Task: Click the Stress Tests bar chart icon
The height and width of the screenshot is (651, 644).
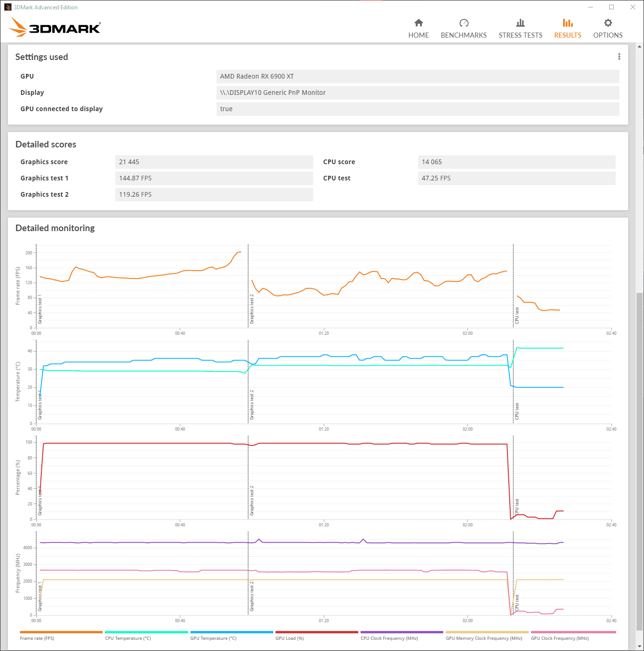Action: point(520,23)
